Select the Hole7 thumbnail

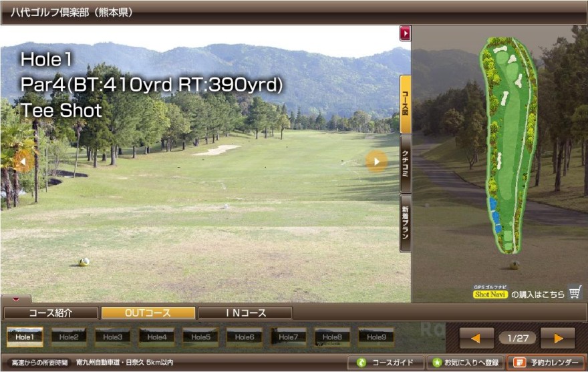288,337
